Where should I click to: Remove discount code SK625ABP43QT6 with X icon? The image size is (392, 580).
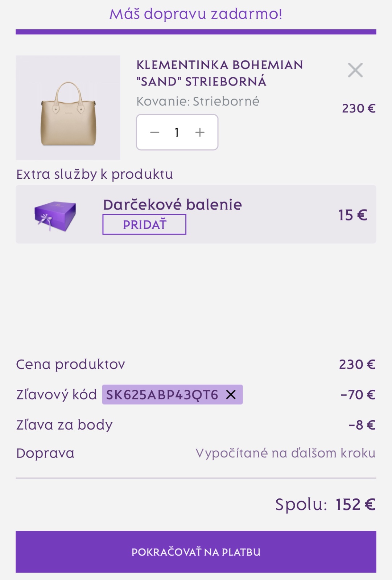click(231, 394)
